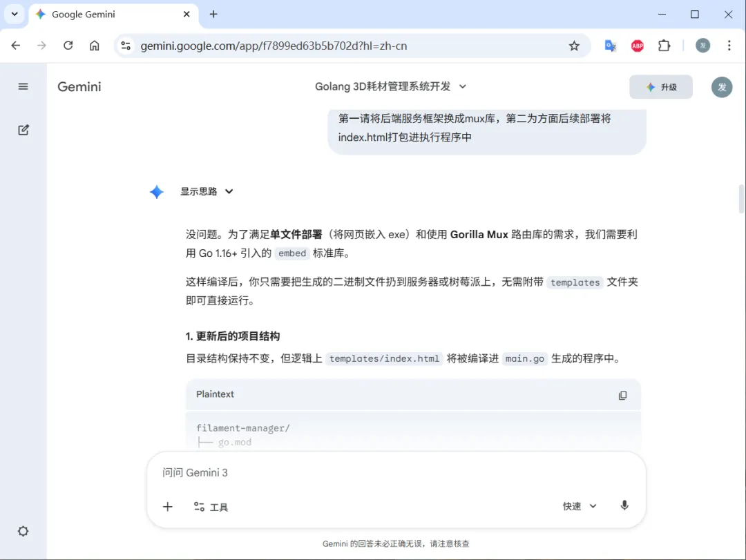Open the Extensions puzzle icon
The width and height of the screenshot is (746, 560).
point(664,46)
